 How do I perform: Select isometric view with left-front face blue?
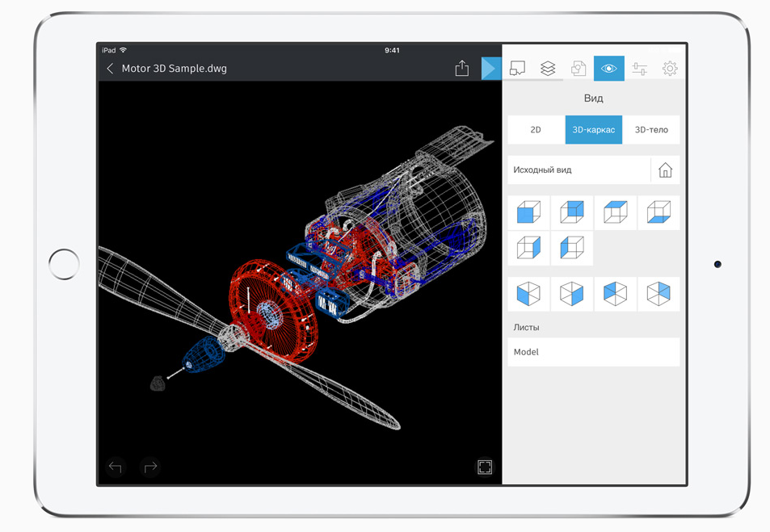pyautogui.click(x=529, y=294)
